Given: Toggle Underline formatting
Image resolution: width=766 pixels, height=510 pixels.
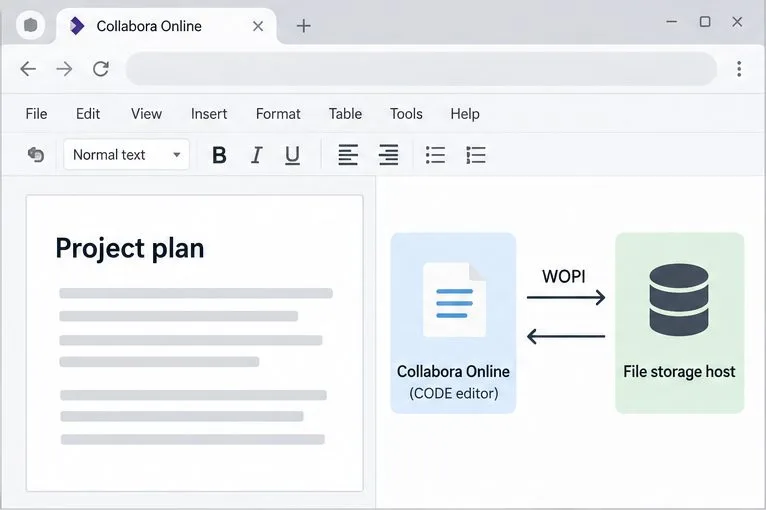Looking at the screenshot, I should tap(292, 155).
